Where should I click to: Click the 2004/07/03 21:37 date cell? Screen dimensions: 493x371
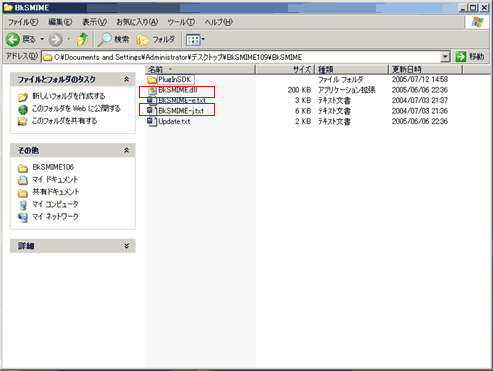tap(420, 100)
